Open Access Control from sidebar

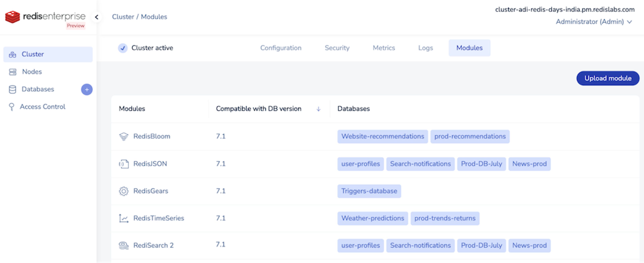pyautogui.click(x=42, y=107)
